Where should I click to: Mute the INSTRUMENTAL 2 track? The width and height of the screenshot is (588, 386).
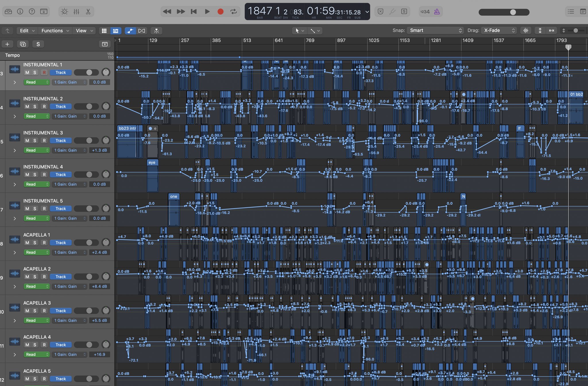point(27,107)
